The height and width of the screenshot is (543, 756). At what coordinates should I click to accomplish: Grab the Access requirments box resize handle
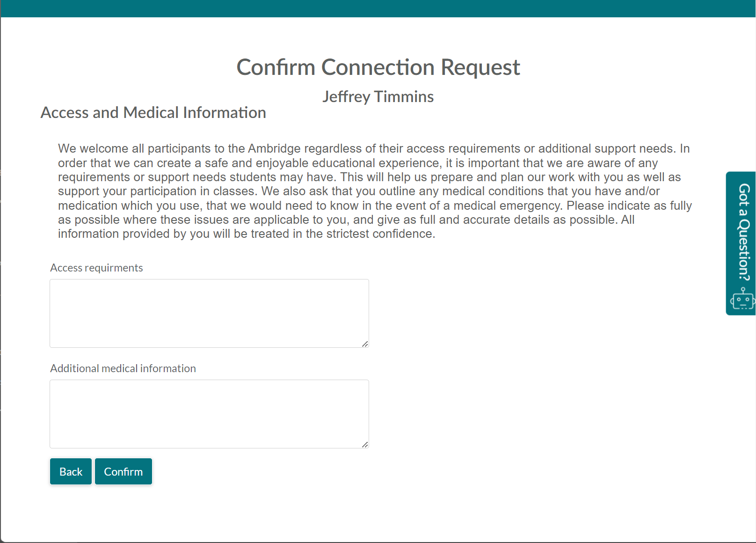tap(365, 344)
